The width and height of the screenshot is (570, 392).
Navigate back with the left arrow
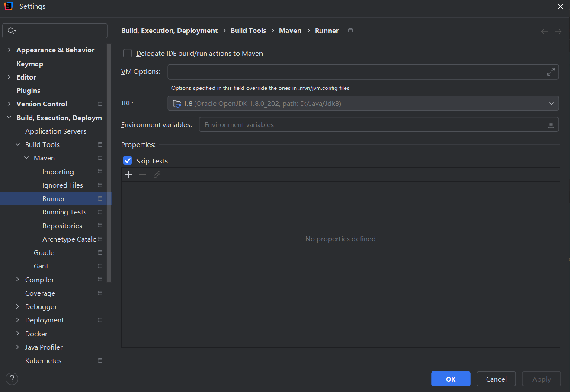pyautogui.click(x=544, y=32)
